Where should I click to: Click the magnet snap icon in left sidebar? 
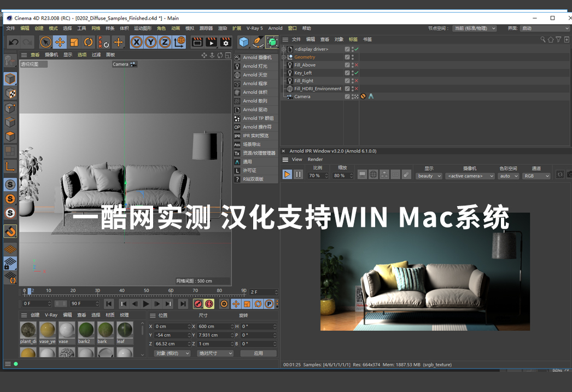coord(10,232)
